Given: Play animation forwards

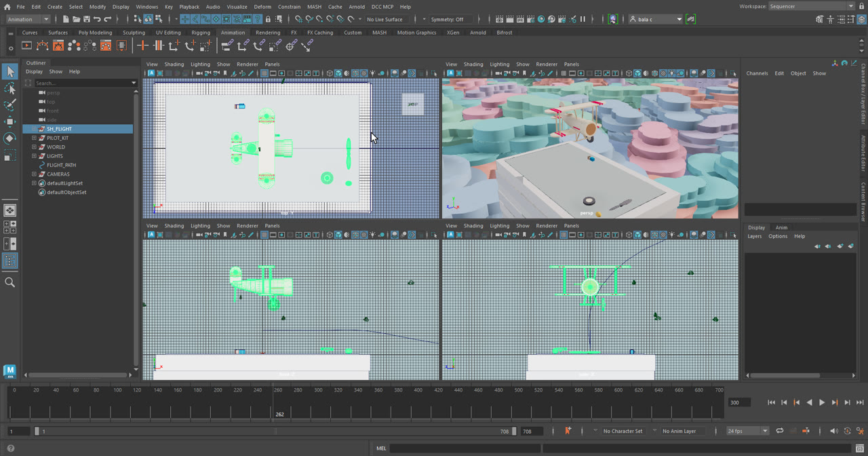Looking at the screenshot, I should click(821, 402).
